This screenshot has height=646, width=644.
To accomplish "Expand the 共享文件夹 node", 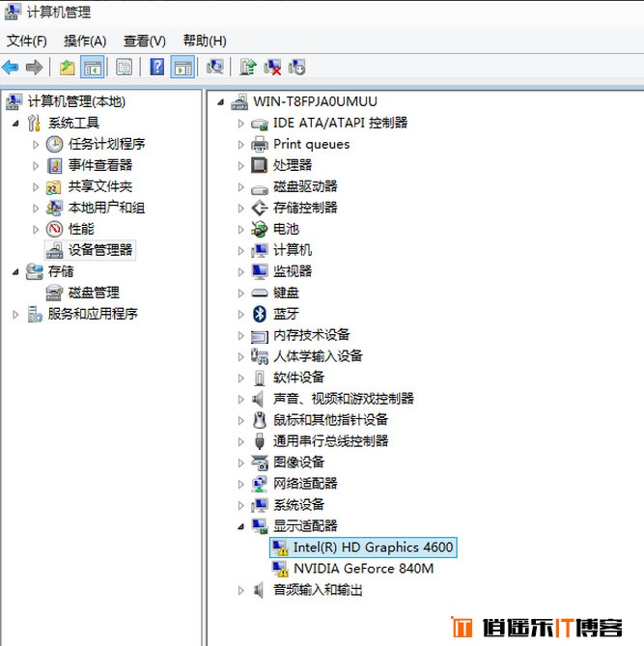I will (36, 187).
